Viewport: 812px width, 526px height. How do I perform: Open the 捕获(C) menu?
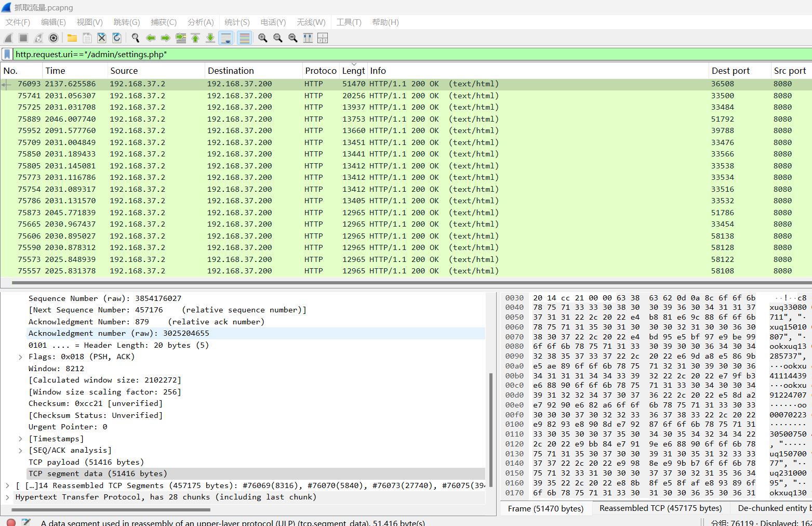[164, 22]
